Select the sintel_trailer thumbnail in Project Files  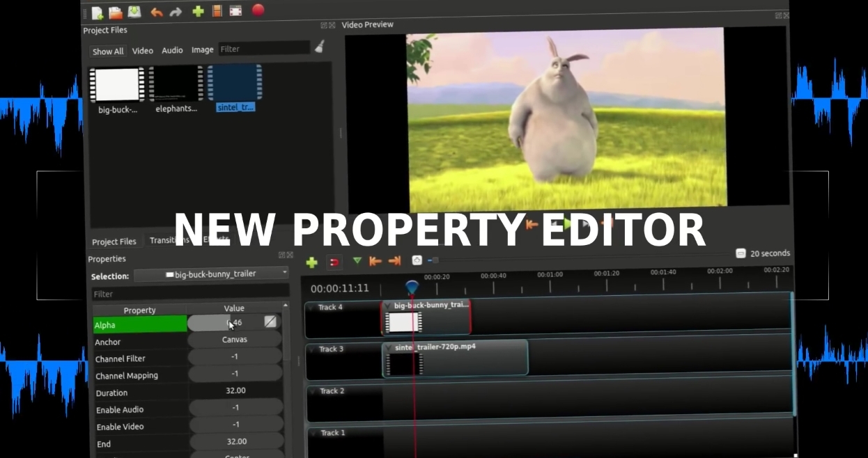click(235, 84)
